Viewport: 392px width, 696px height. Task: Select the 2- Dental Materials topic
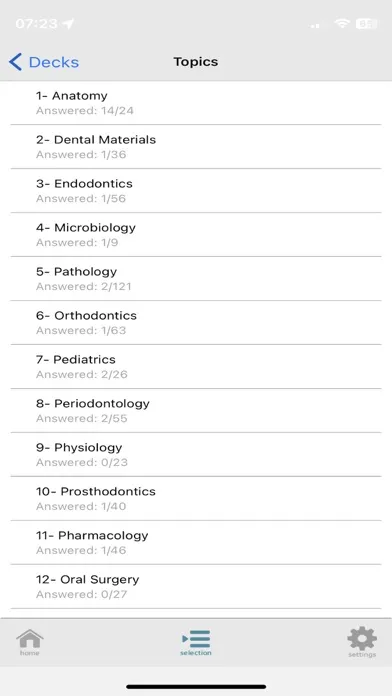tap(196, 147)
